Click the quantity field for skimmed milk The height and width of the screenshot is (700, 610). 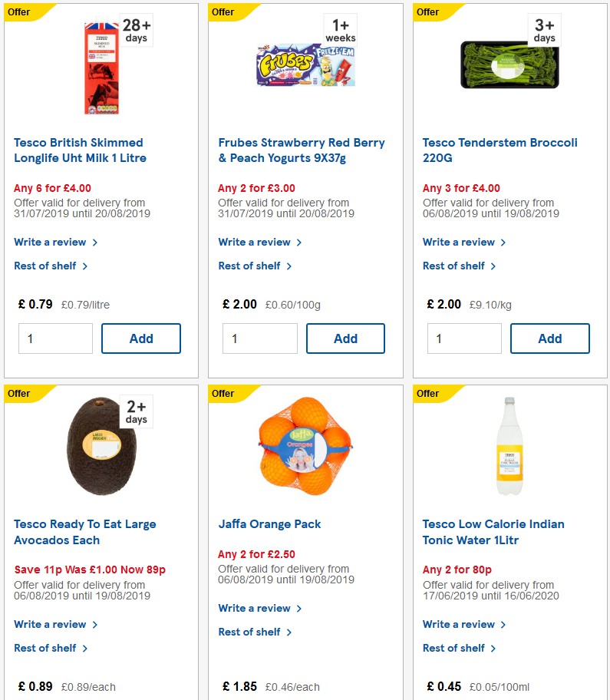pyautogui.click(x=55, y=338)
